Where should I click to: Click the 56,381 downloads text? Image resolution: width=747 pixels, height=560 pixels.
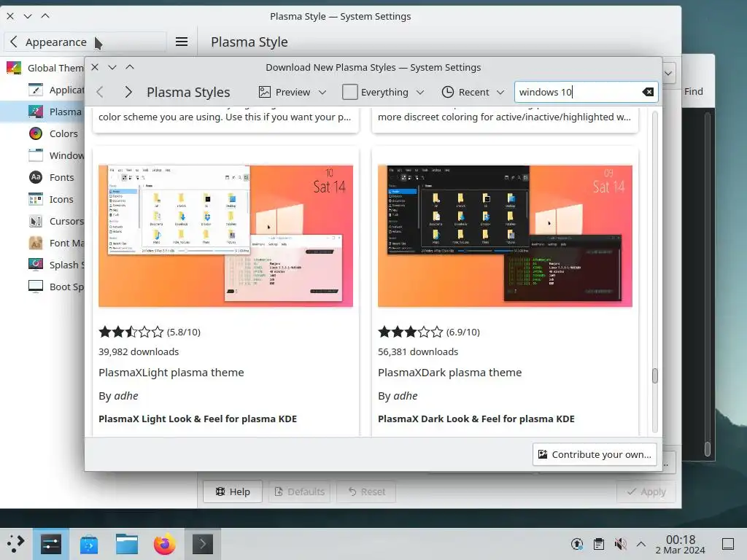[x=418, y=352]
